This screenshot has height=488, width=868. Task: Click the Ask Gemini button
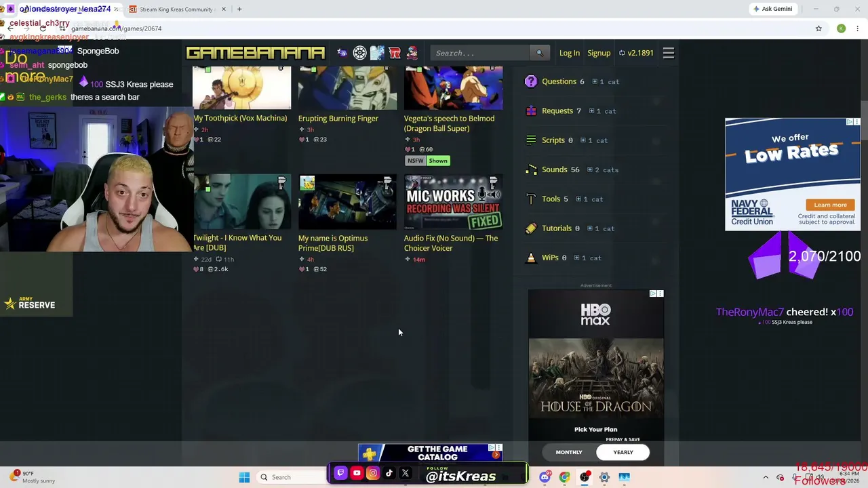point(772,9)
